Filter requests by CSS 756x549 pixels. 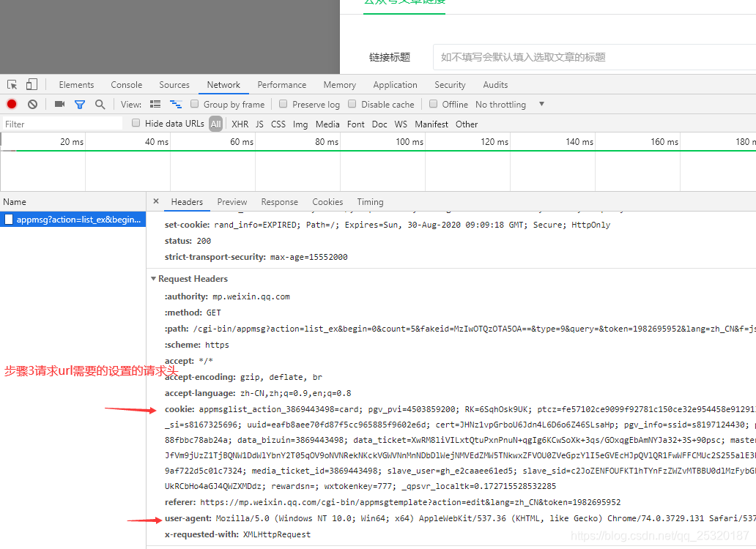coord(278,124)
